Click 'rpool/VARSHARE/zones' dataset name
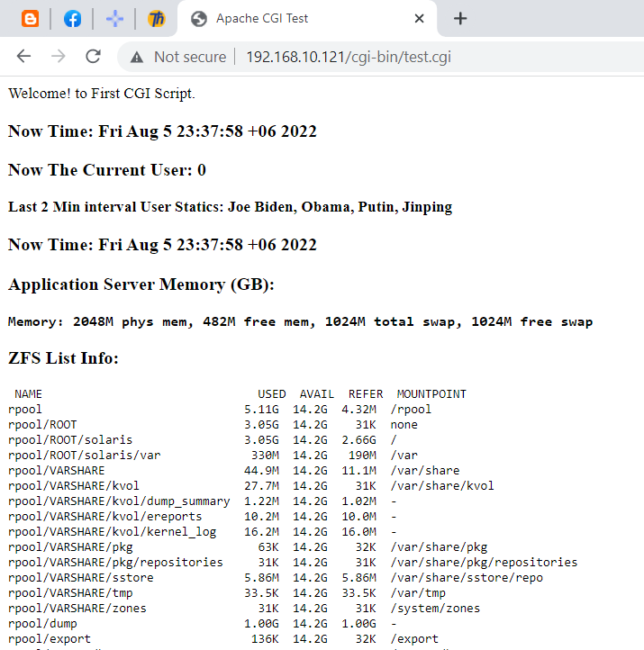644x650 pixels. point(77,609)
